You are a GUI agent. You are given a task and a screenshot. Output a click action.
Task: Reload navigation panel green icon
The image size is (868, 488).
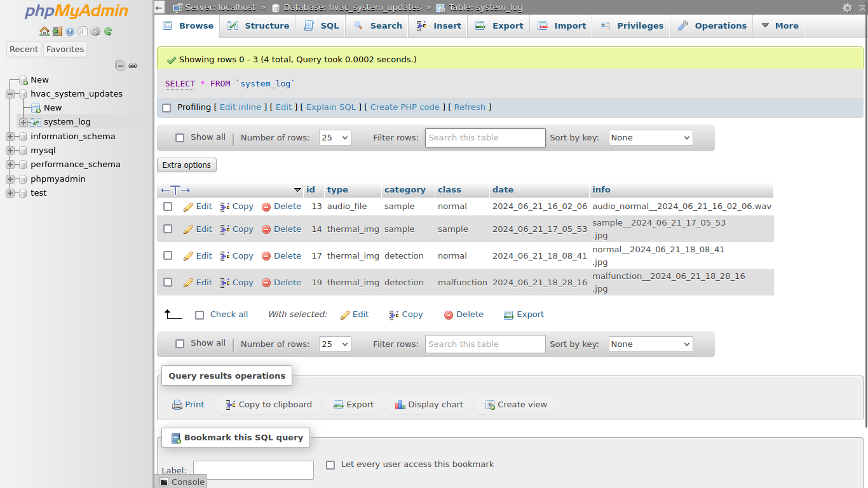click(108, 31)
